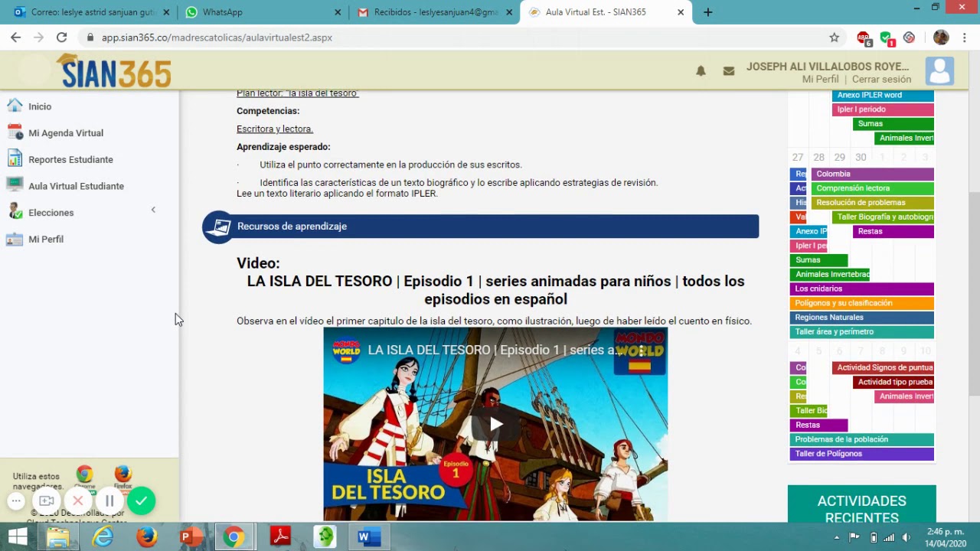This screenshot has height=551, width=980.
Task: Open the Anexo IPLER word event
Action: (x=883, y=96)
